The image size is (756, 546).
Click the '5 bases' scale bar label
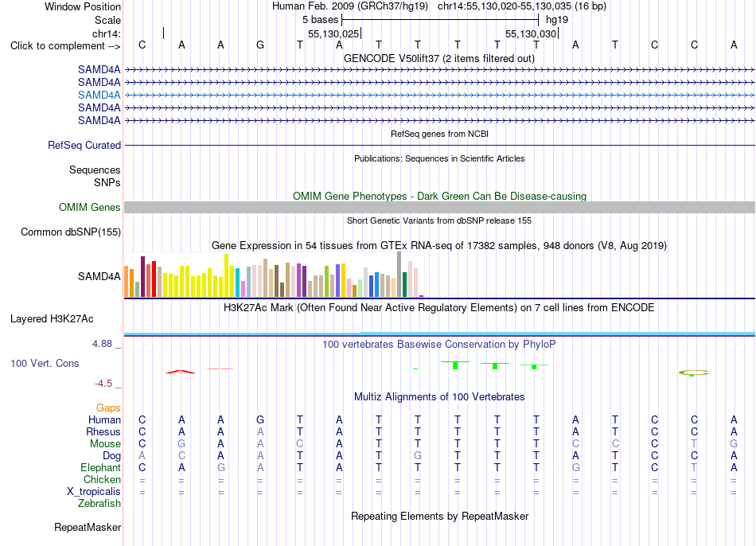[x=320, y=20]
